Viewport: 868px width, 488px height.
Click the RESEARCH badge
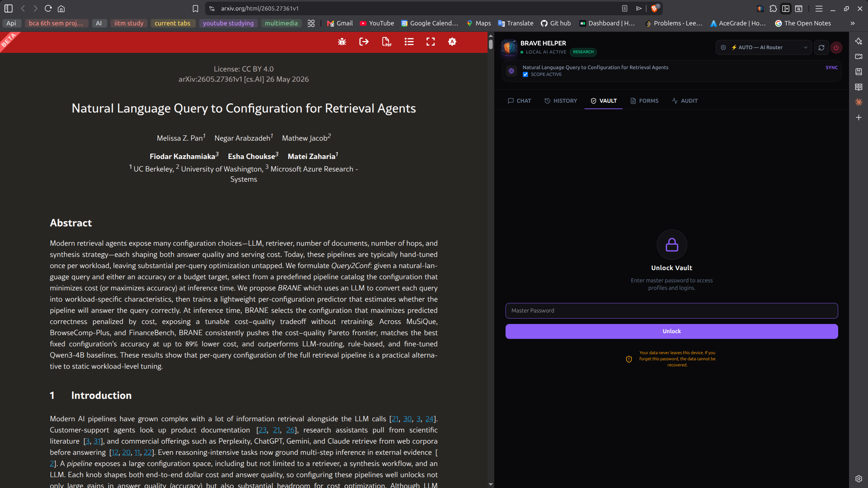pyautogui.click(x=583, y=52)
